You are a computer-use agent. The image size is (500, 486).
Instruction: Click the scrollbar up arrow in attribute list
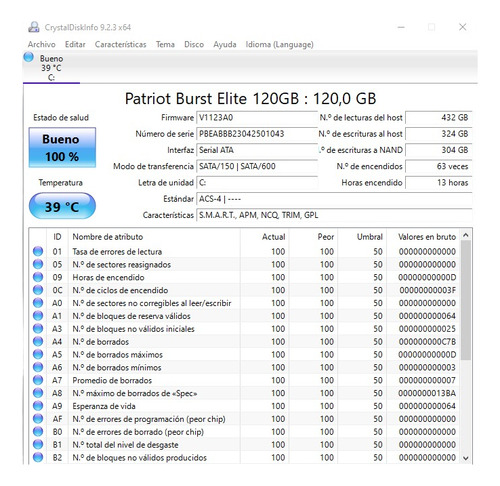(x=466, y=235)
